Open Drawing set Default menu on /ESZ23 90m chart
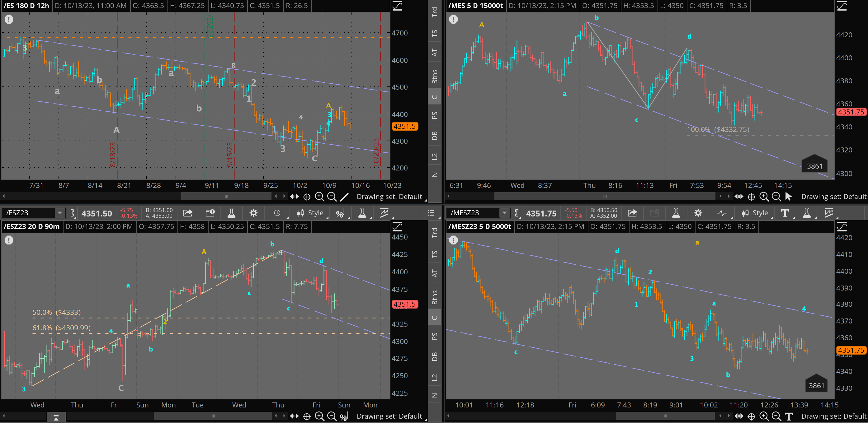The height and width of the screenshot is (423, 868). pos(389,416)
